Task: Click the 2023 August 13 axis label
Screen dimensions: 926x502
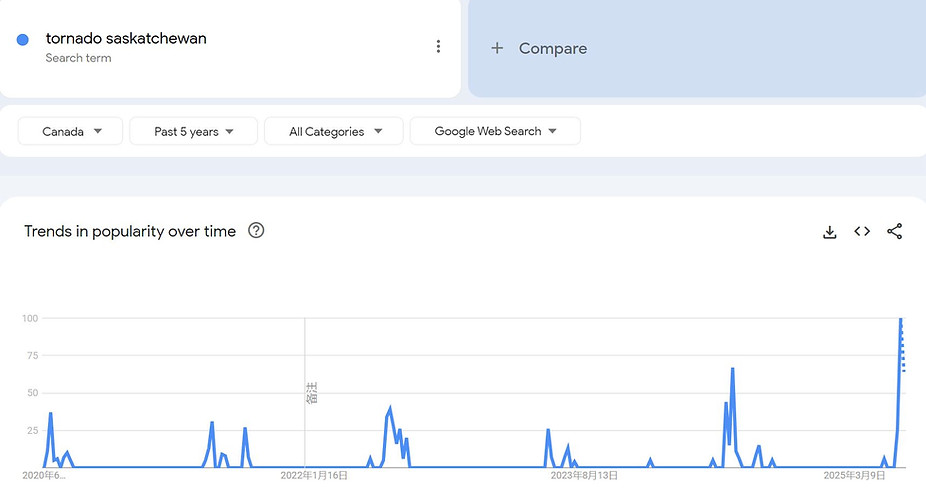Action: pyautogui.click(x=584, y=475)
